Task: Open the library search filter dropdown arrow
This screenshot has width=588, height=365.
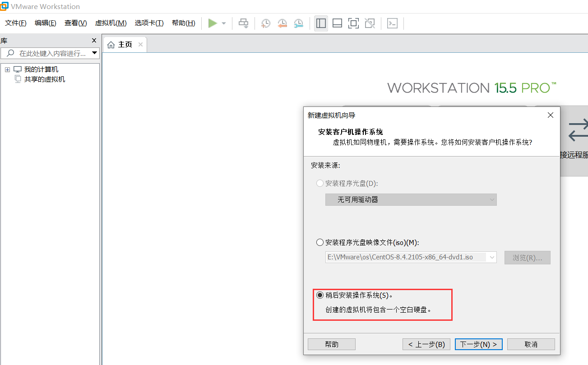Action: (x=95, y=53)
